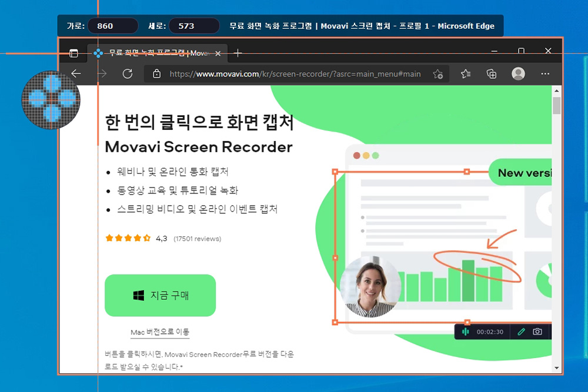Click the page scrollbar up arrow
This screenshot has width=588, height=392.
556,91
